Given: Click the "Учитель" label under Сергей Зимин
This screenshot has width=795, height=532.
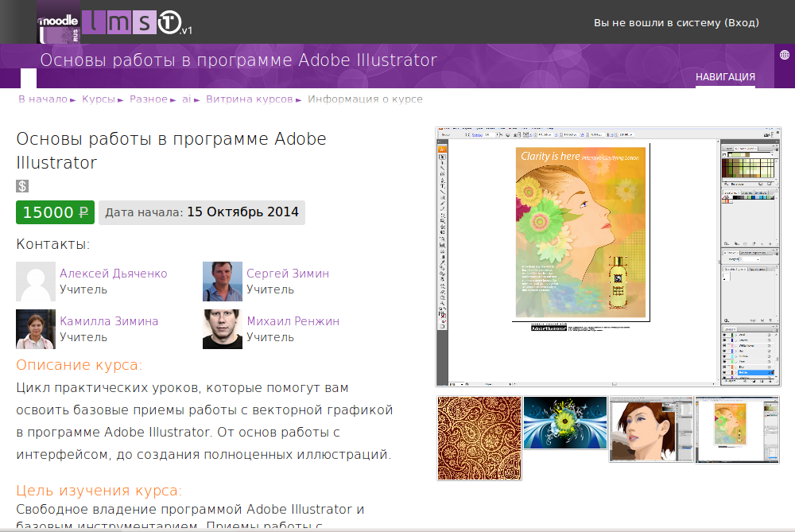Looking at the screenshot, I should tap(270, 289).
